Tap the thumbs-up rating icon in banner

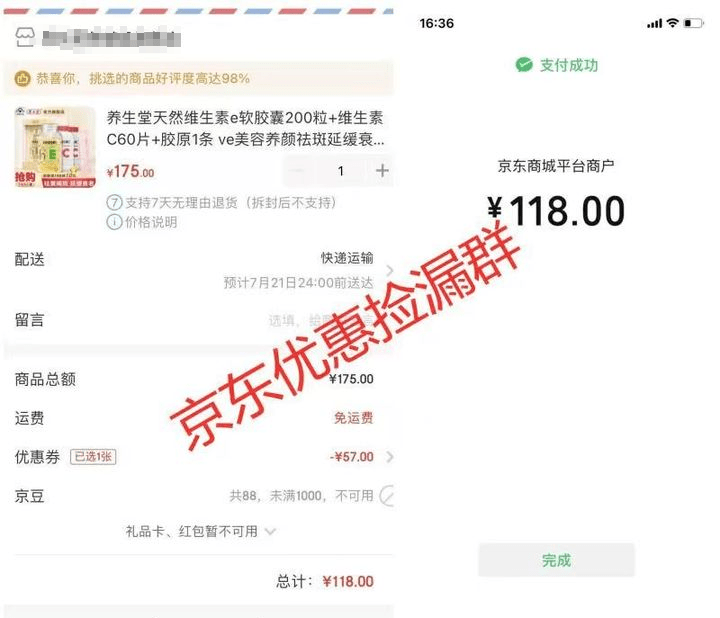pos(22,79)
